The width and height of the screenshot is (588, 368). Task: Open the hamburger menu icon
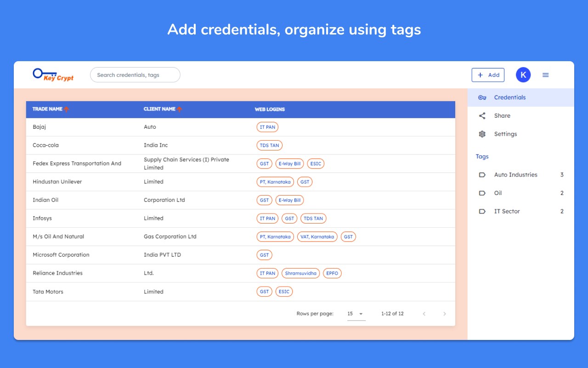tap(546, 75)
